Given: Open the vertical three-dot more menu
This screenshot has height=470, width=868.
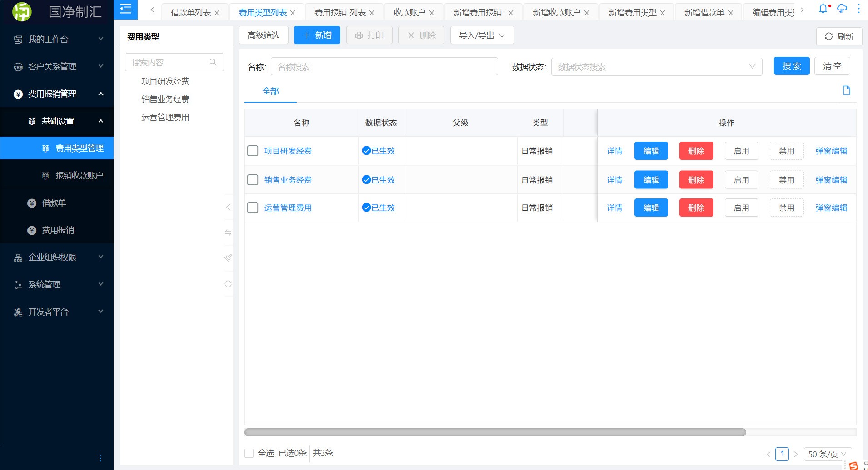Looking at the screenshot, I should coord(858,9).
